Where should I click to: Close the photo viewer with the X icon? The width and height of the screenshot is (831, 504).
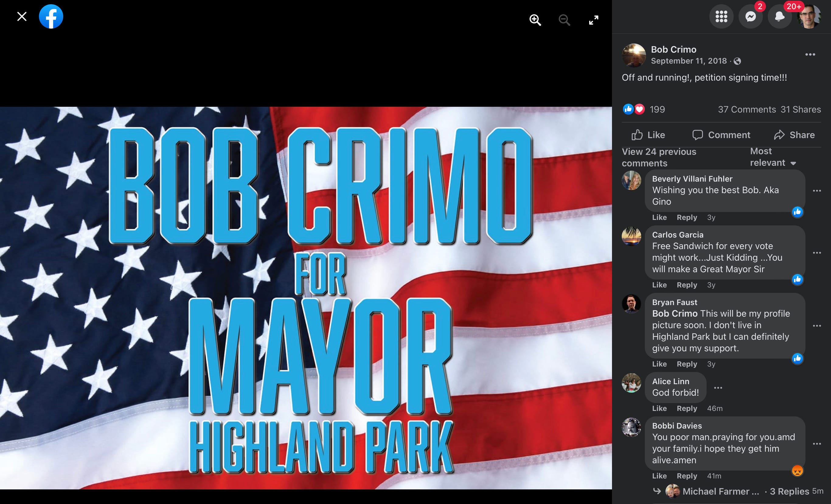pyautogui.click(x=22, y=16)
